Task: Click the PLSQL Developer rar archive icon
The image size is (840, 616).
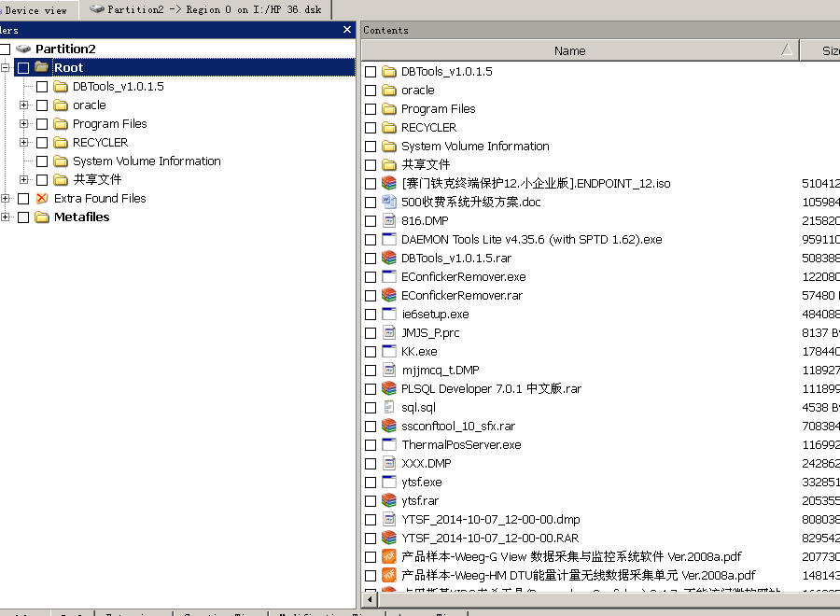Action: click(389, 388)
